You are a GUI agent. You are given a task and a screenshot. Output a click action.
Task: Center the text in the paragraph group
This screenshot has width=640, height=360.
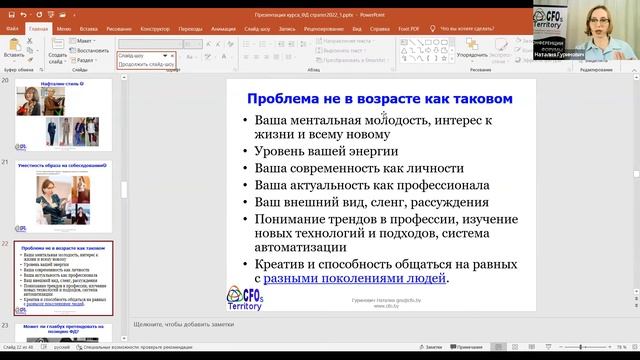click(x=256, y=57)
